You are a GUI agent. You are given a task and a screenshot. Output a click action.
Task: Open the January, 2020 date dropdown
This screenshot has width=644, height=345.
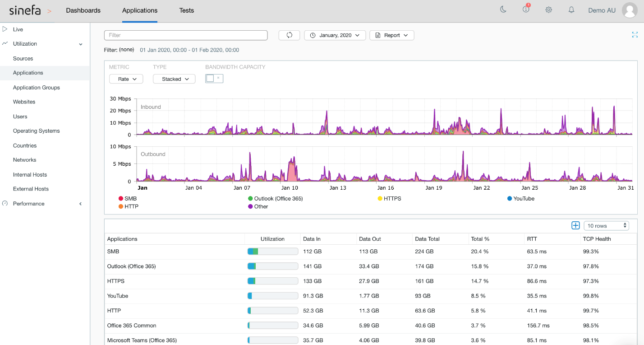[x=335, y=35]
